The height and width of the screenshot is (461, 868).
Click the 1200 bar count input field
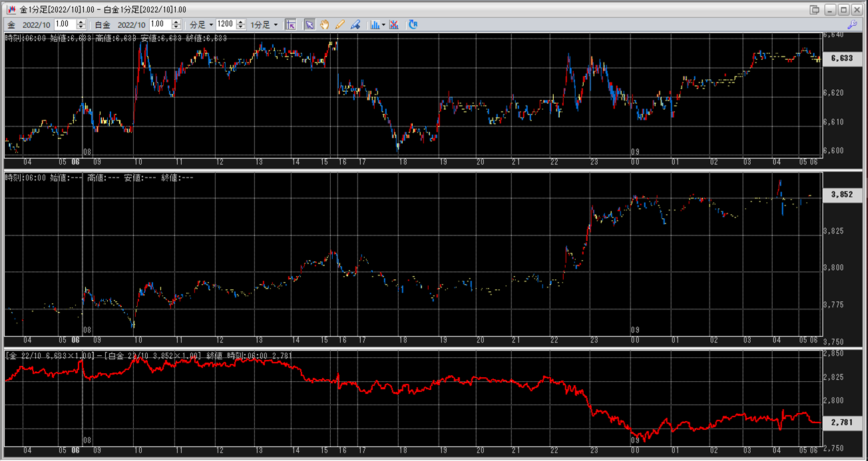[x=226, y=25]
